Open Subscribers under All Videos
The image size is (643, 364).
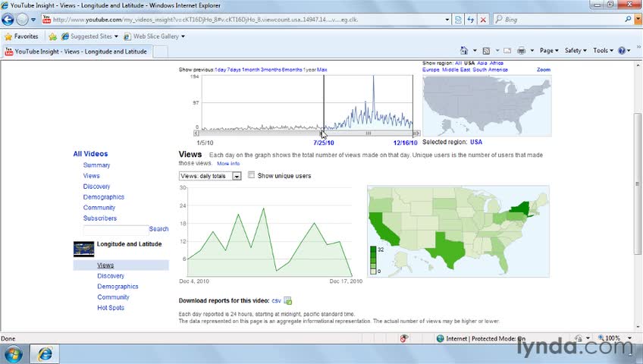tap(99, 218)
